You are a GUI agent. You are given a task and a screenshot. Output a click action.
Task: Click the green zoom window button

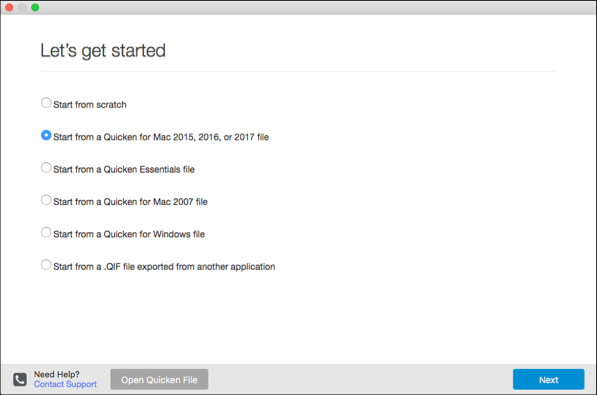coord(35,7)
